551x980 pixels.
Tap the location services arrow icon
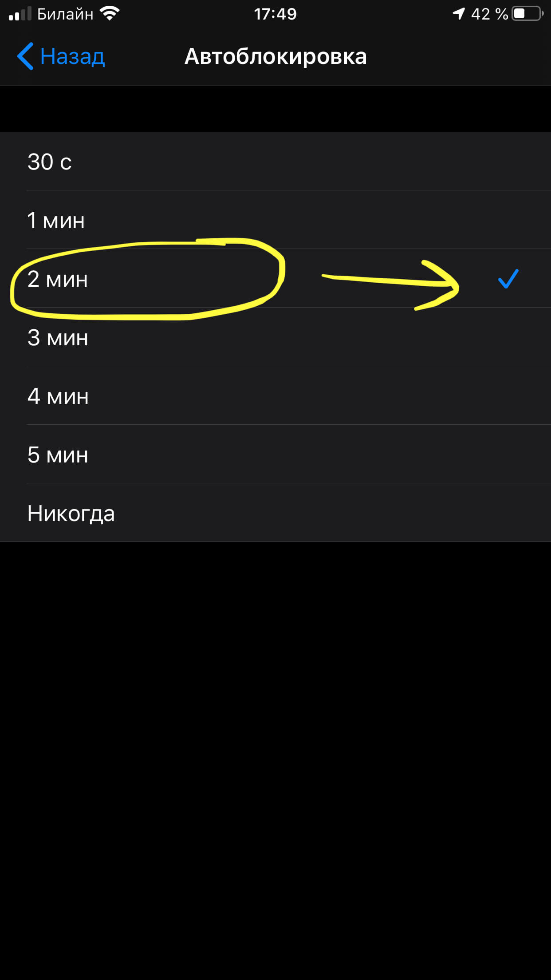coord(459,14)
